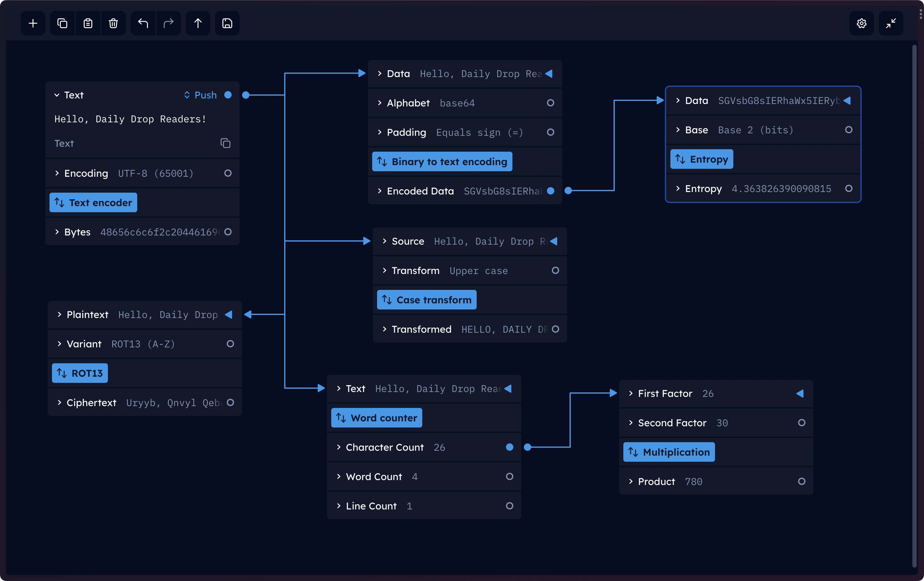Copy the text value in the Text node
This screenshot has height=581, width=924.
pos(225,143)
